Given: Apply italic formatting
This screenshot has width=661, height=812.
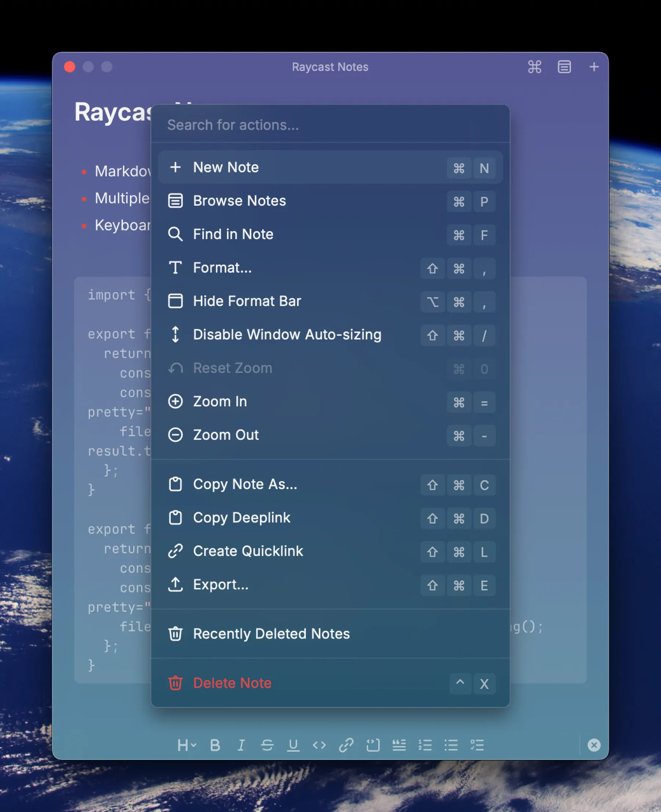Looking at the screenshot, I should 241,745.
